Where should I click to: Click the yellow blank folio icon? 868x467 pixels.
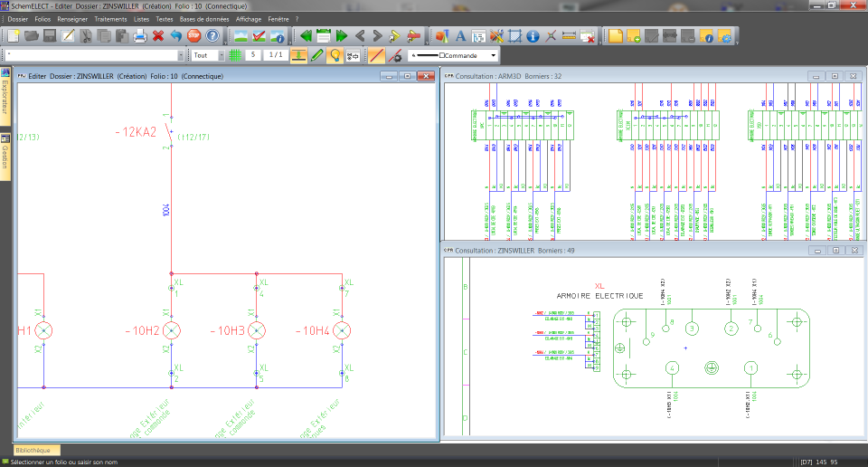(616, 36)
